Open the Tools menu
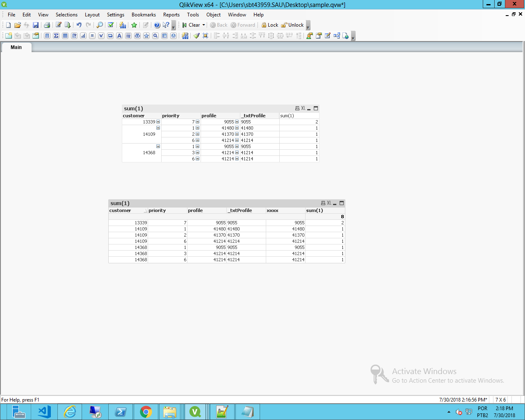This screenshot has height=420, width=525. [193, 15]
